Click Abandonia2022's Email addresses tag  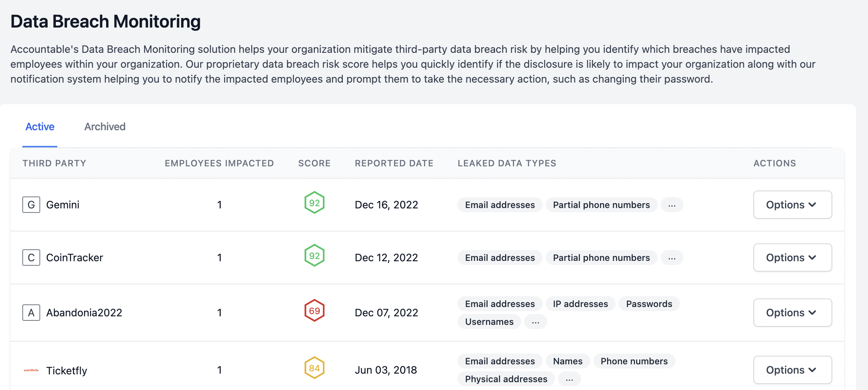[500, 304]
